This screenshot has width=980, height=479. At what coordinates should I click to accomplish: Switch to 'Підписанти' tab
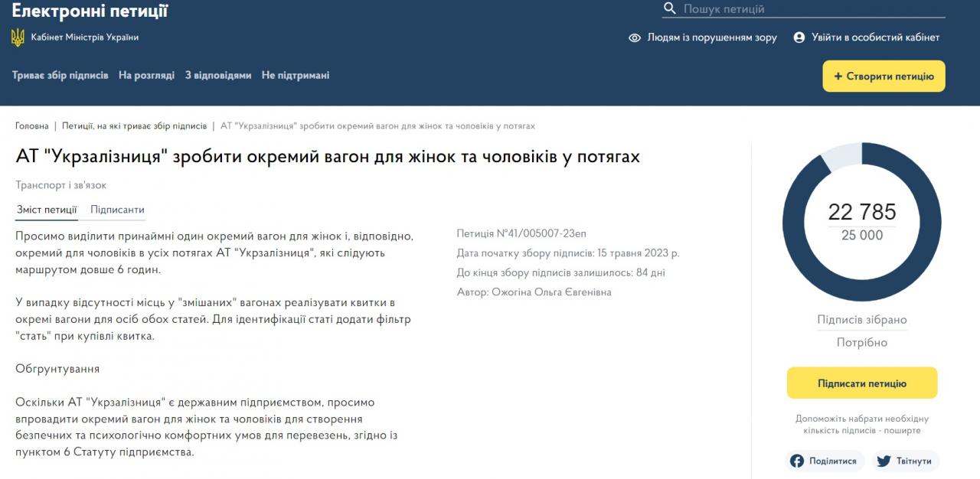117,210
